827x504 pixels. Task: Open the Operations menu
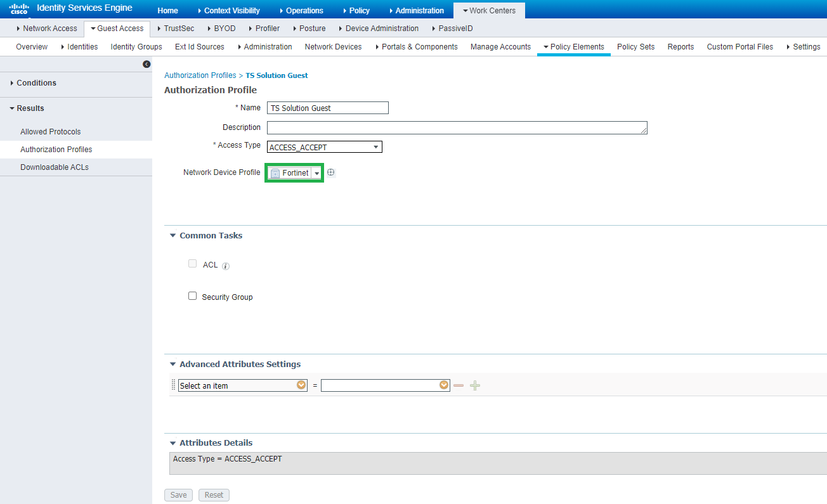301,11
